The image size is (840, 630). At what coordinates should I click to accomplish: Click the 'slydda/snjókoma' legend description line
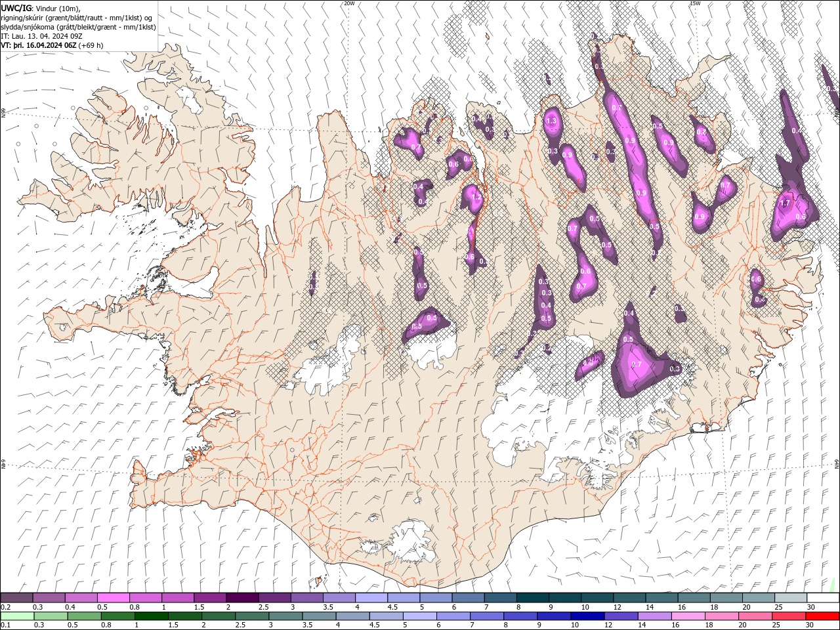pyautogui.click(x=78, y=27)
